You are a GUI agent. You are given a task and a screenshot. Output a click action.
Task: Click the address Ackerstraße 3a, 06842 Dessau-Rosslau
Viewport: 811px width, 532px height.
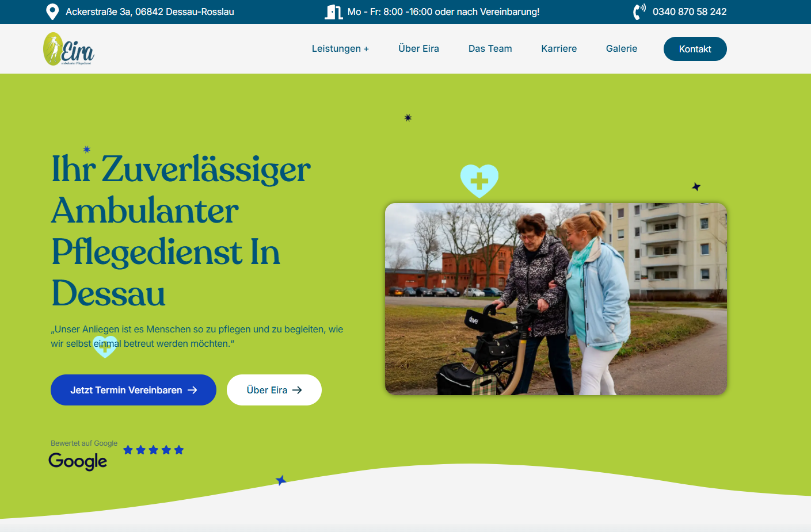[x=150, y=12]
